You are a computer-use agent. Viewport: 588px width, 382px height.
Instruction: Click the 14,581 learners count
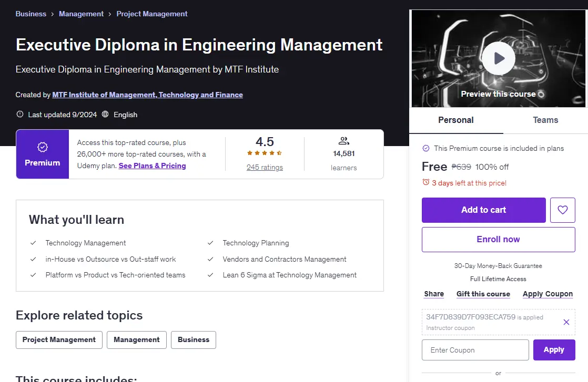click(344, 153)
